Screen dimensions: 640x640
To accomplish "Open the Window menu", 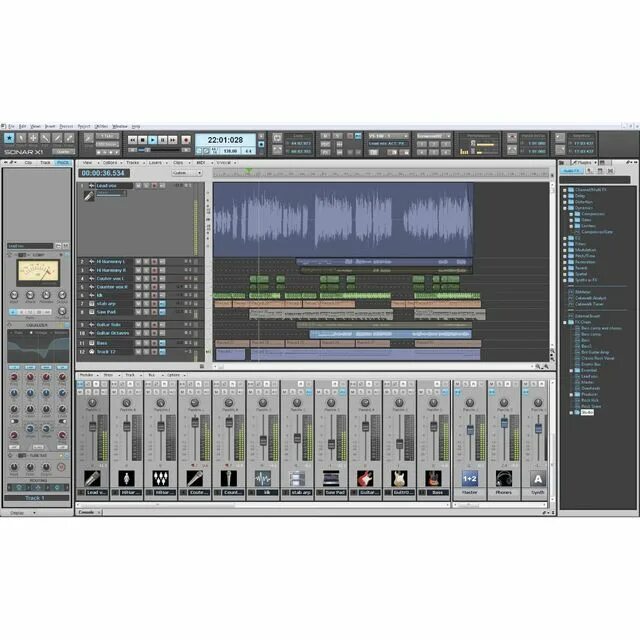I will click(x=120, y=127).
